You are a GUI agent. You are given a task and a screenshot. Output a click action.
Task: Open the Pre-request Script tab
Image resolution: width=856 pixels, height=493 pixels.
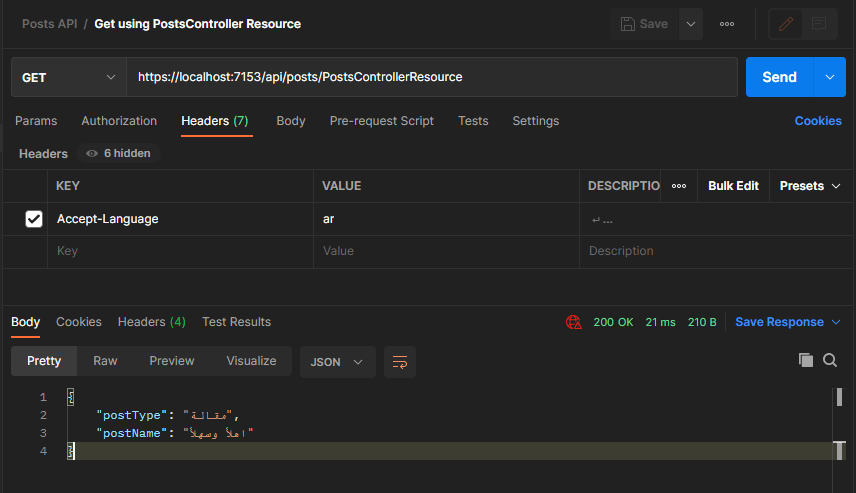pos(382,121)
